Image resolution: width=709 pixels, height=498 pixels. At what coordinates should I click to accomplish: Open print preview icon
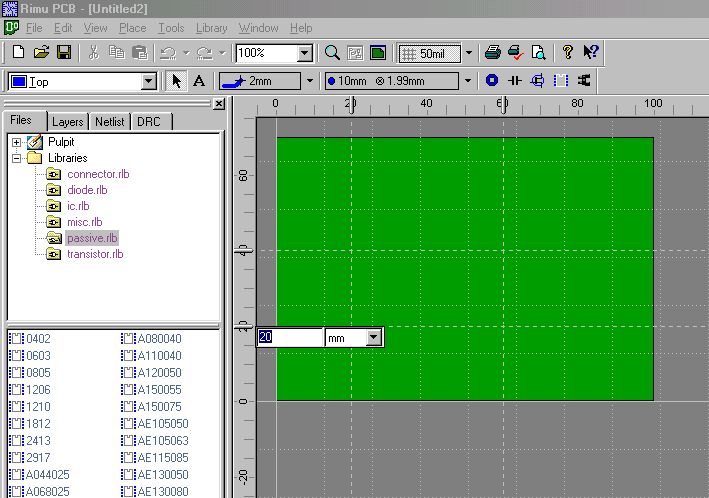click(x=538, y=53)
